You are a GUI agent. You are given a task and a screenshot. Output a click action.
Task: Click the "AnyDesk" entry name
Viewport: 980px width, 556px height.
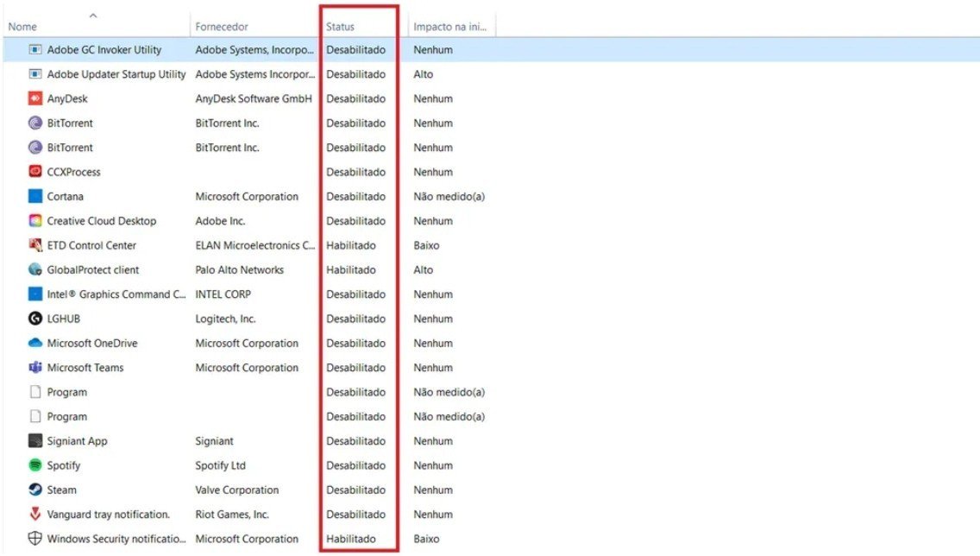pyautogui.click(x=67, y=98)
